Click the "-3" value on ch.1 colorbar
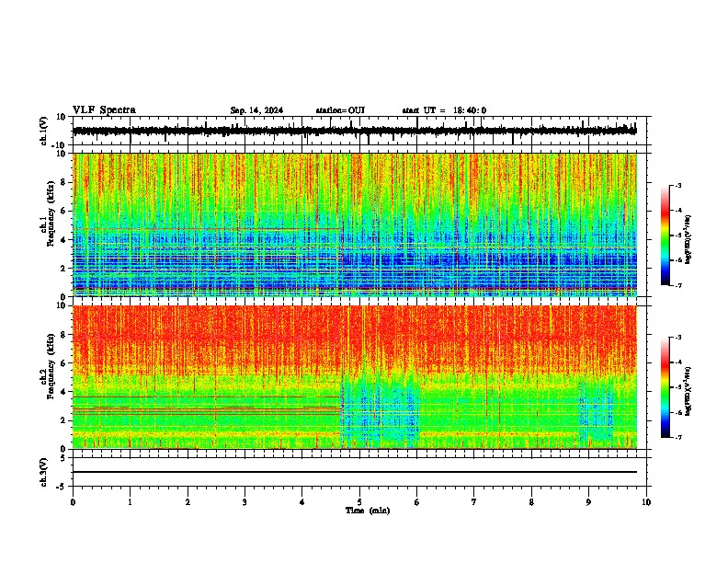The image size is (728, 563). coord(677,185)
